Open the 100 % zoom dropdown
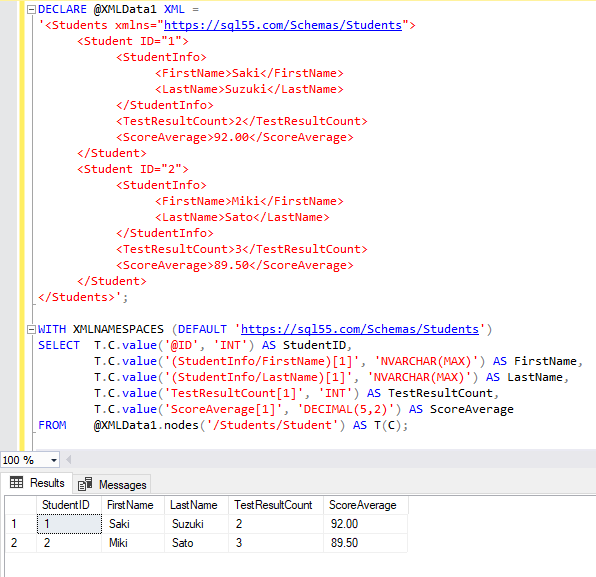This screenshot has width=596, height=577. pos(54,460)
